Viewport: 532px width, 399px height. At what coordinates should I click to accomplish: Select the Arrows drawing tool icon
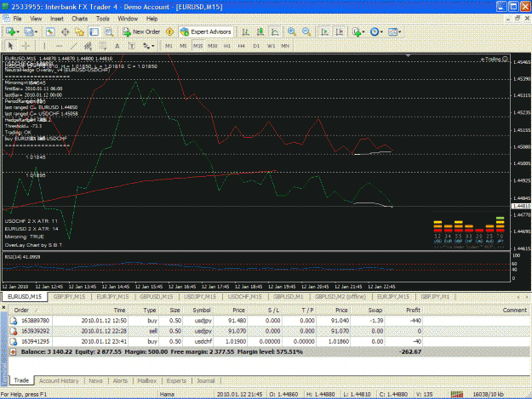coord(146,46)
